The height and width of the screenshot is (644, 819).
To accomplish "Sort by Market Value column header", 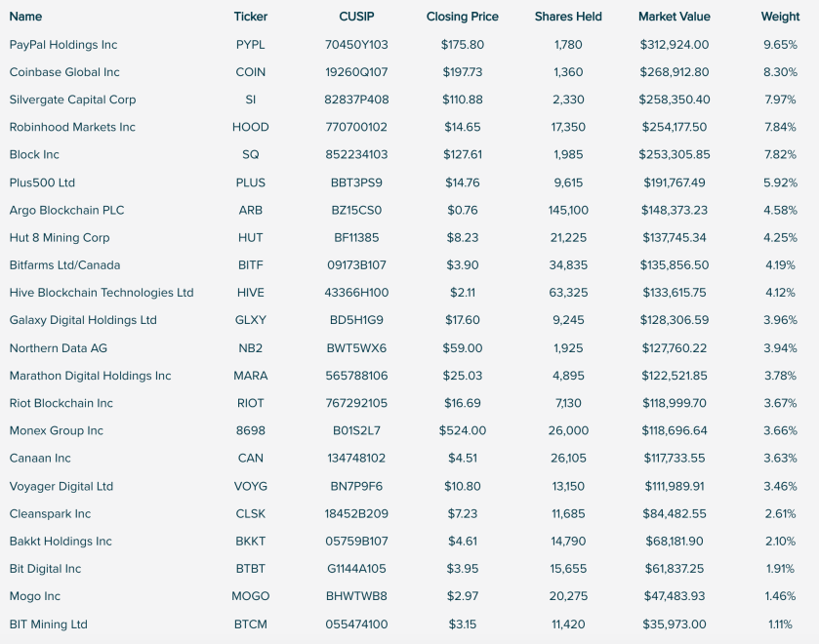I will click(675, 17).
